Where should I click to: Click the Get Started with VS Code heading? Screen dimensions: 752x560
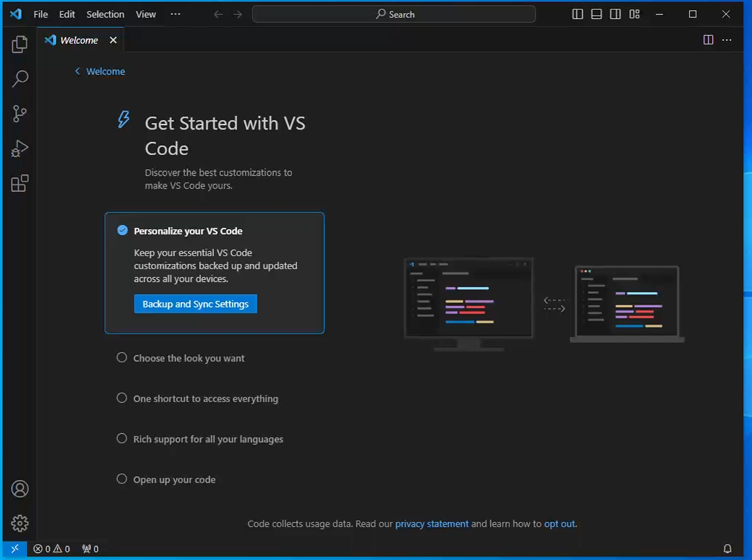pos(225,136)
